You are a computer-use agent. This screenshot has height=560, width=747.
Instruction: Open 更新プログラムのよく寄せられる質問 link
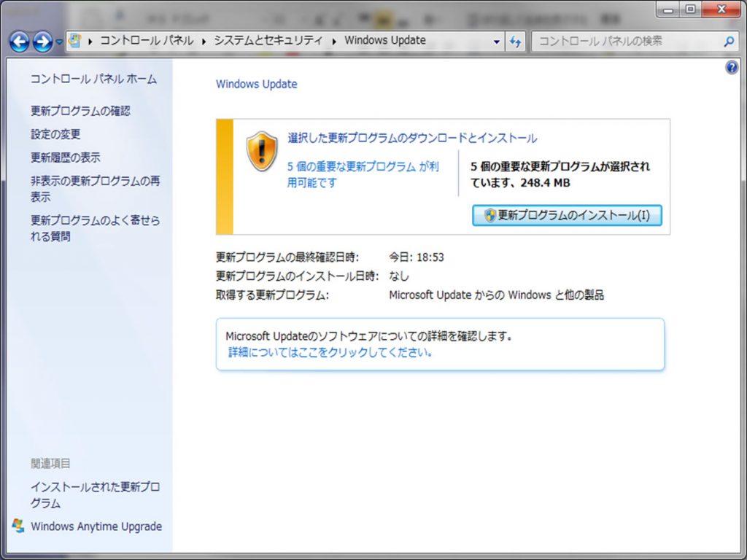(96, 228)
